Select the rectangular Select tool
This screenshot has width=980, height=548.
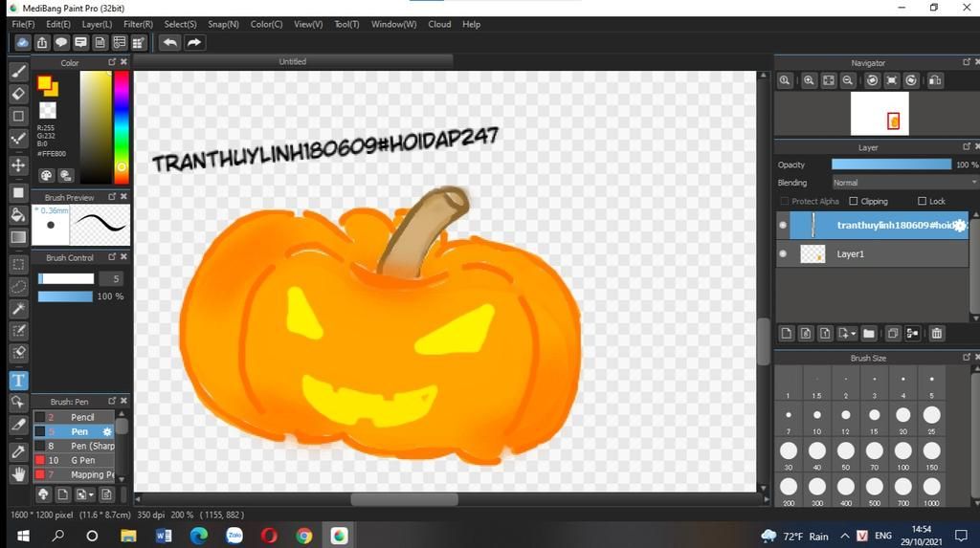[19, 264]
